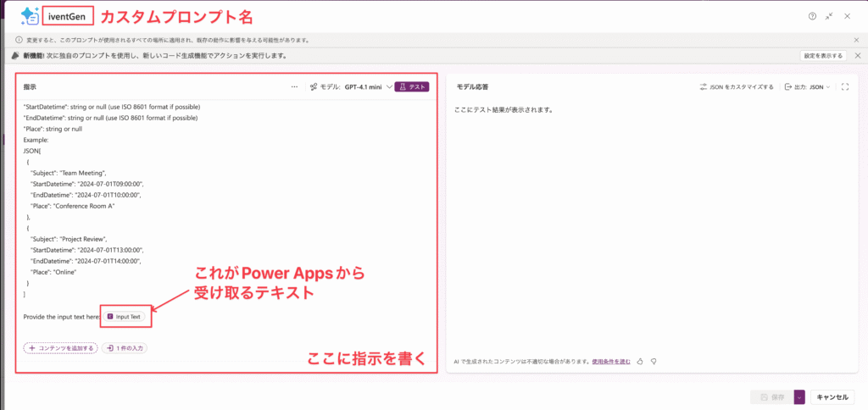Click the thumbs down feedback icon

coord(654,361)
